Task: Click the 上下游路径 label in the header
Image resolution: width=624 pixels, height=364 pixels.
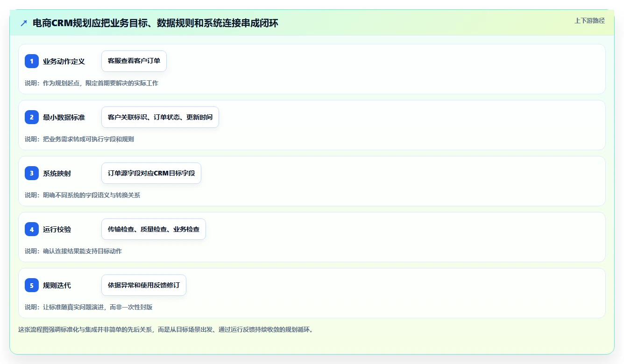Action: (x=589, y=21)
